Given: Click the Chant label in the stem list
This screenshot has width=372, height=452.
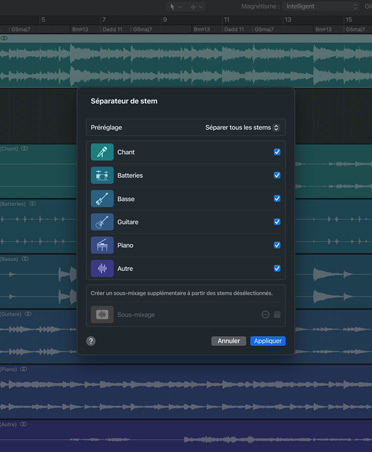Looking at the screenshot, I should [x=126, y=152].
